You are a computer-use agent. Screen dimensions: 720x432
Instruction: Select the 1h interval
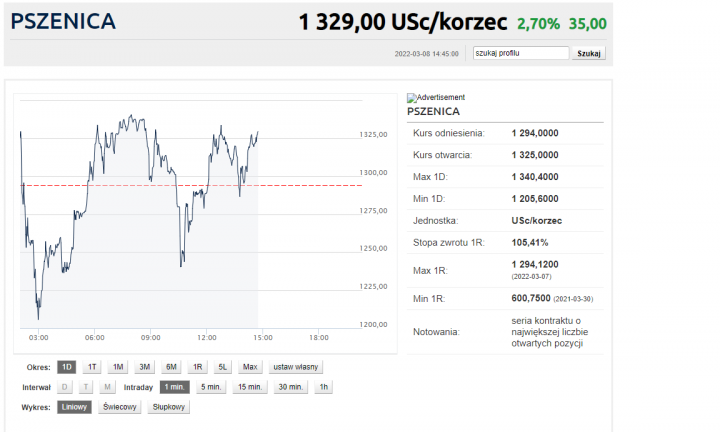click(323, 387)
